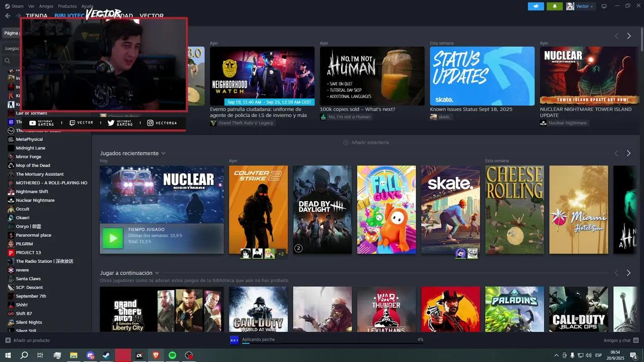Click the Nuclear Nightmare source label
The width and height of the screenshot is (644, 362).
[x=563, y=123]
